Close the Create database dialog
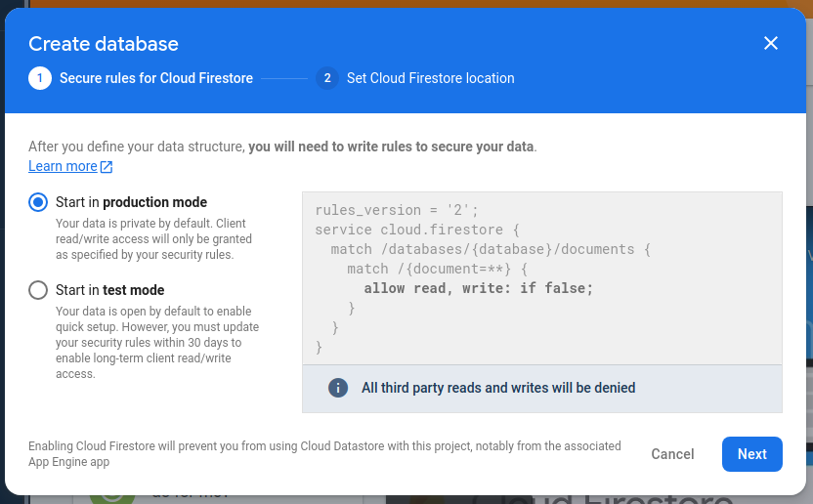This screenshot has width=813, height=504. coord(770,43)
